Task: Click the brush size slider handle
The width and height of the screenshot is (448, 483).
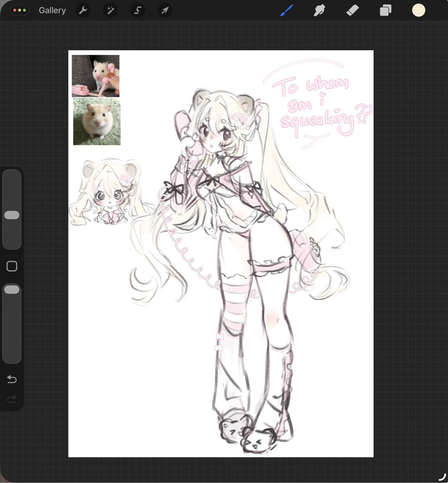Action: (12, 215)
